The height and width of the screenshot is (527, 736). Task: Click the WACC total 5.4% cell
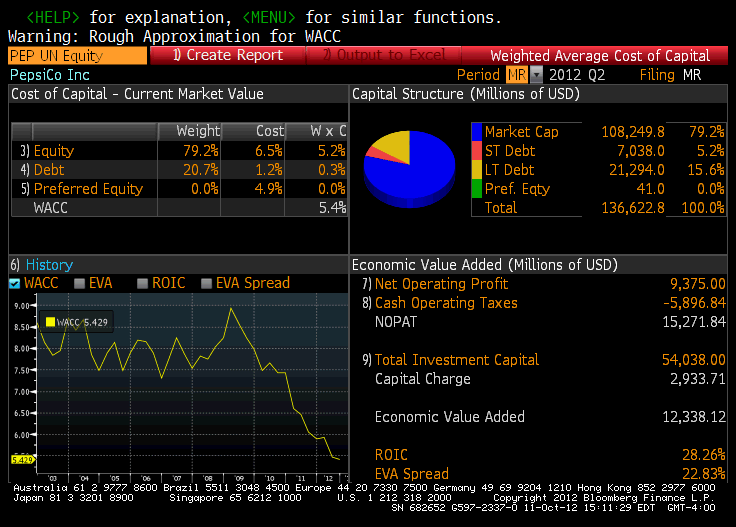click(x=332, y=207)
